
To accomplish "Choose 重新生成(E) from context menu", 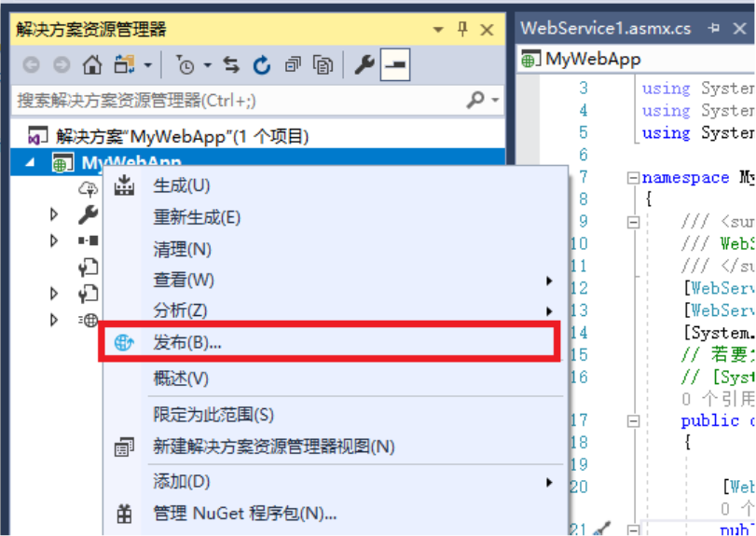I will [337, 218].
